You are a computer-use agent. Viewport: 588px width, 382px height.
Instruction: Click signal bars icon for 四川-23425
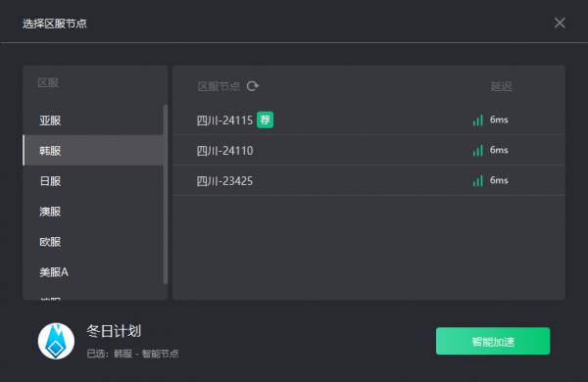(x=477, y=180)
